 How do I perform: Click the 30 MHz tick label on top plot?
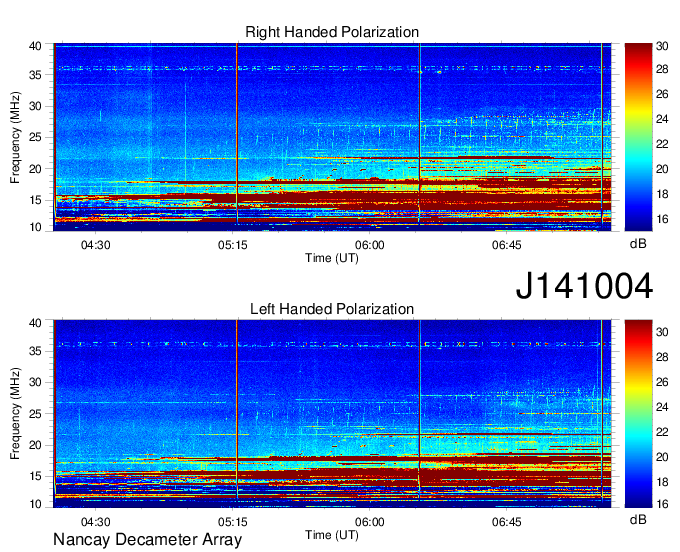click(x=35, y=106)
